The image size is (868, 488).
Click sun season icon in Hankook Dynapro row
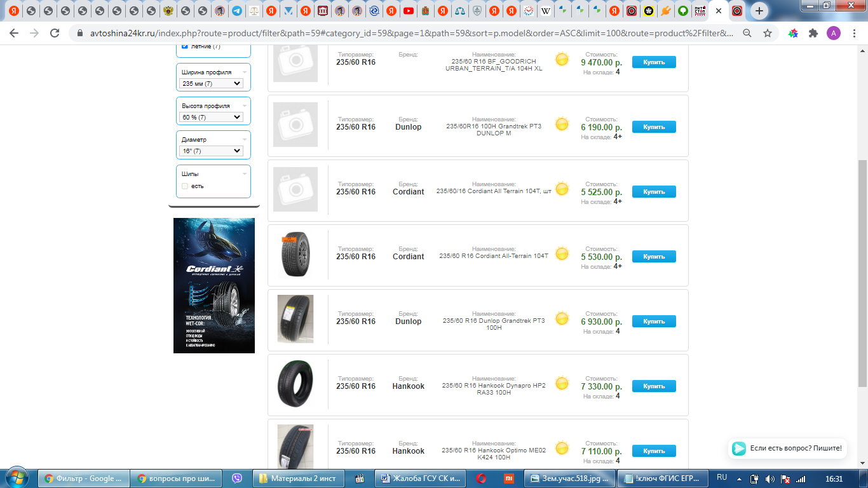562,383
